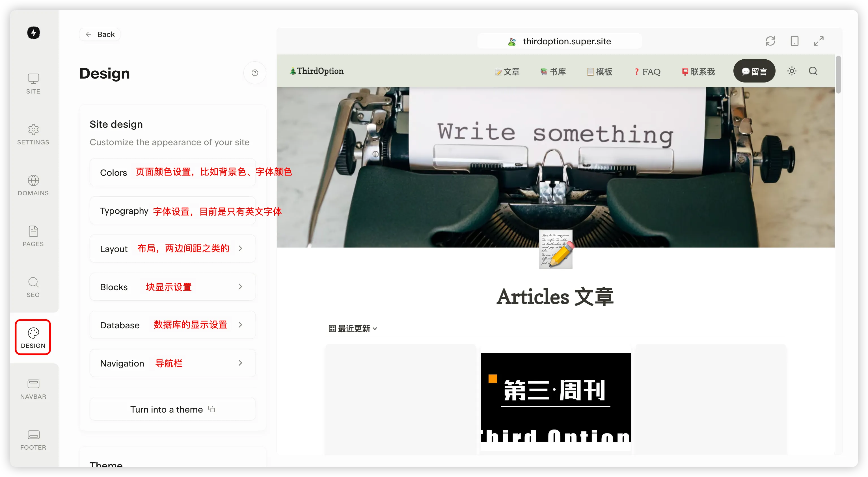
Task: Switch preview to mobile device view
Action: 794,41
